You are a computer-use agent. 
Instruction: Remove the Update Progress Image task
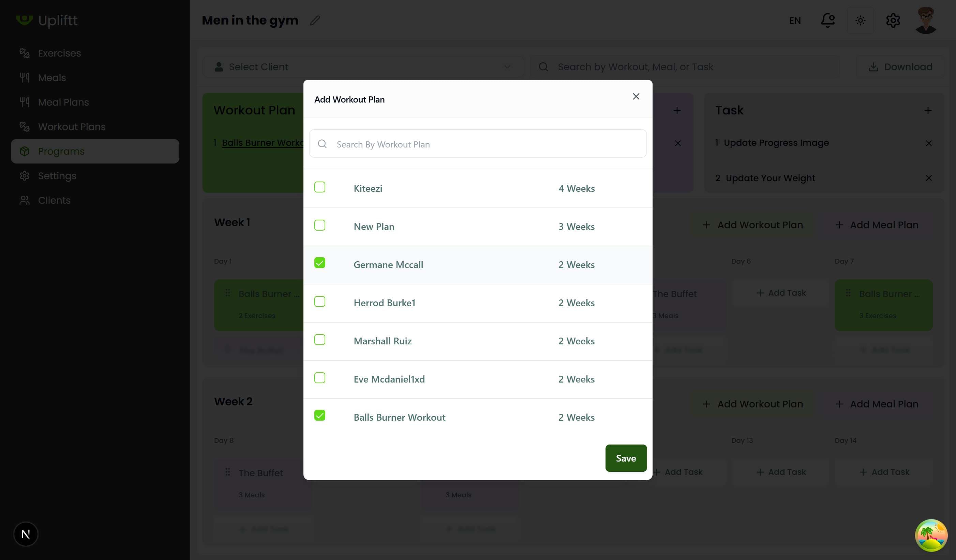click(x=928, y=143)
